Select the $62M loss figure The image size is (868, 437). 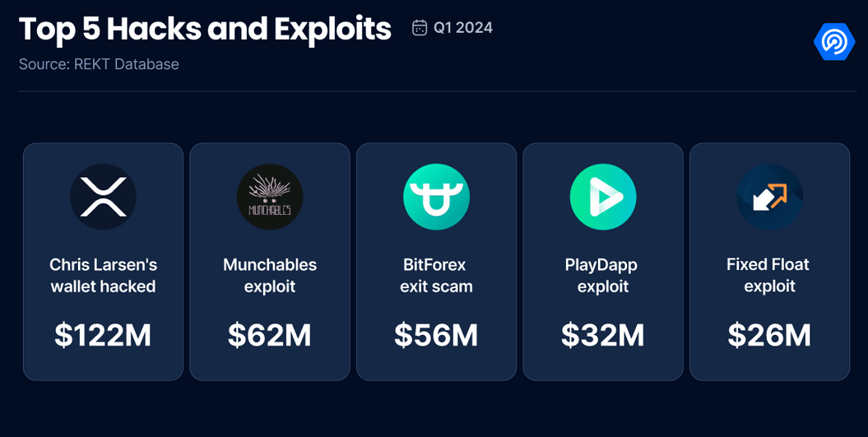pos(270,335)
